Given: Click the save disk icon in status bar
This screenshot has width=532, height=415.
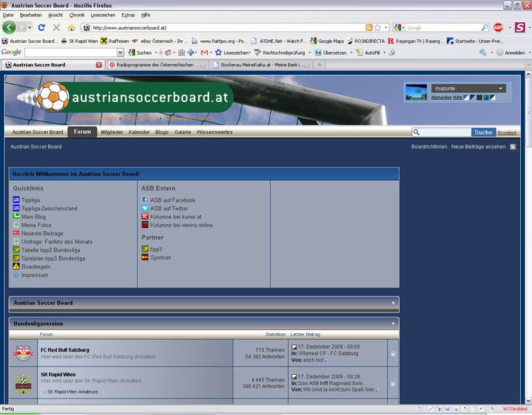Looking at the screenshot, I should tap(447, 409).
